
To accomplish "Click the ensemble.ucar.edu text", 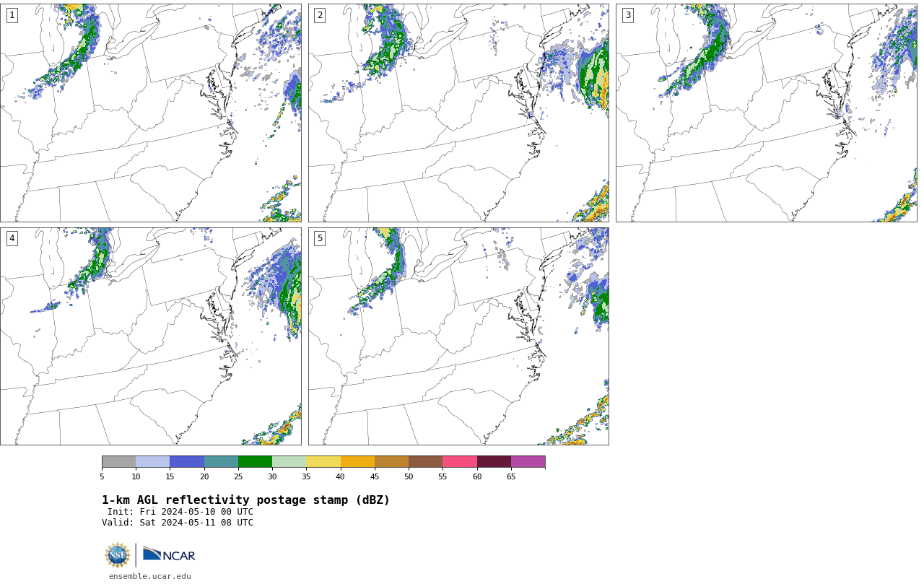I will 150,576.
